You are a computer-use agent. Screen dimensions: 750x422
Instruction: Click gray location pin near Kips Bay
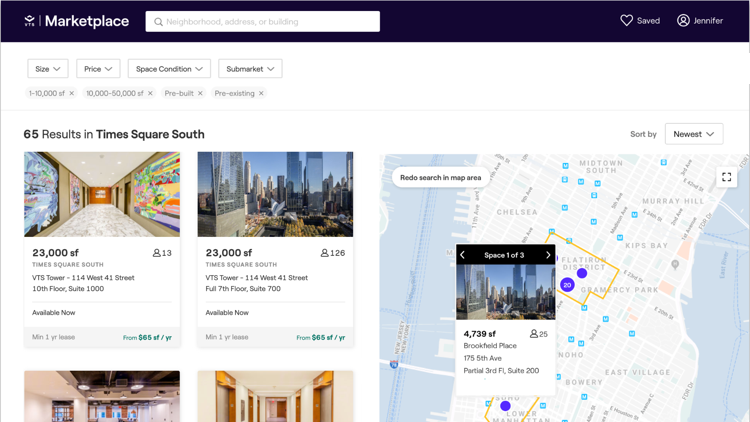(x=675, y=264)
